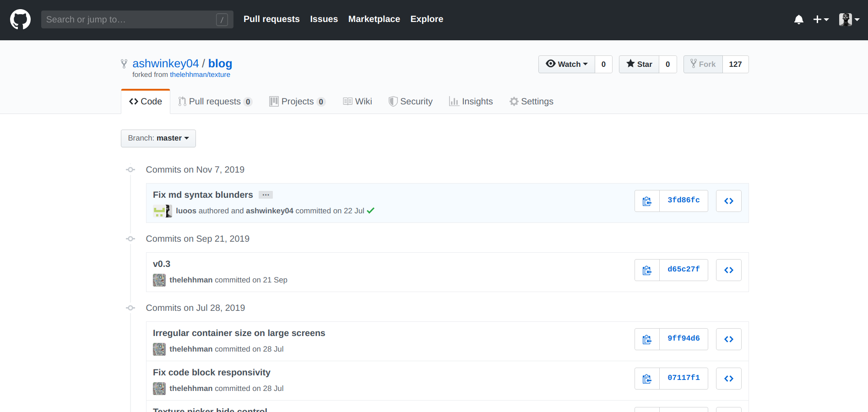Open the user avatar menu

(849, 19)
